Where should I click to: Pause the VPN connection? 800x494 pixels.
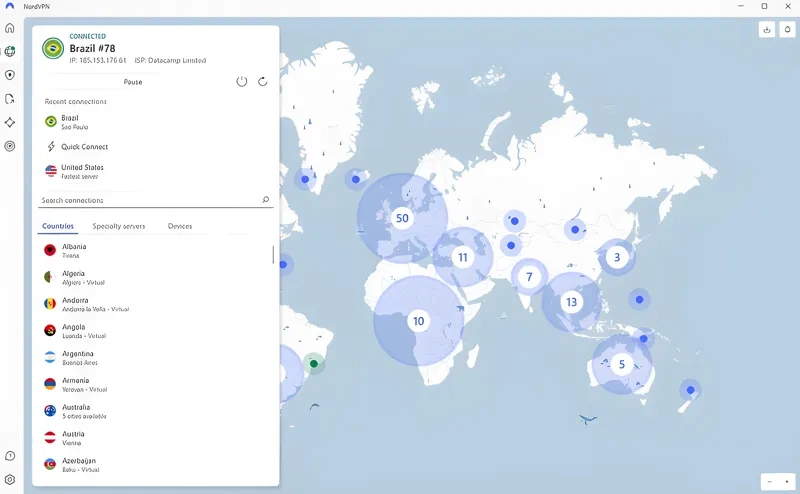(133, 82)
